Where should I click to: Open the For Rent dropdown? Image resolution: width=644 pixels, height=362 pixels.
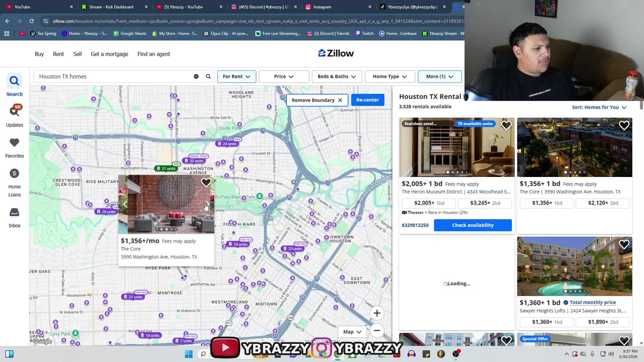236,76
